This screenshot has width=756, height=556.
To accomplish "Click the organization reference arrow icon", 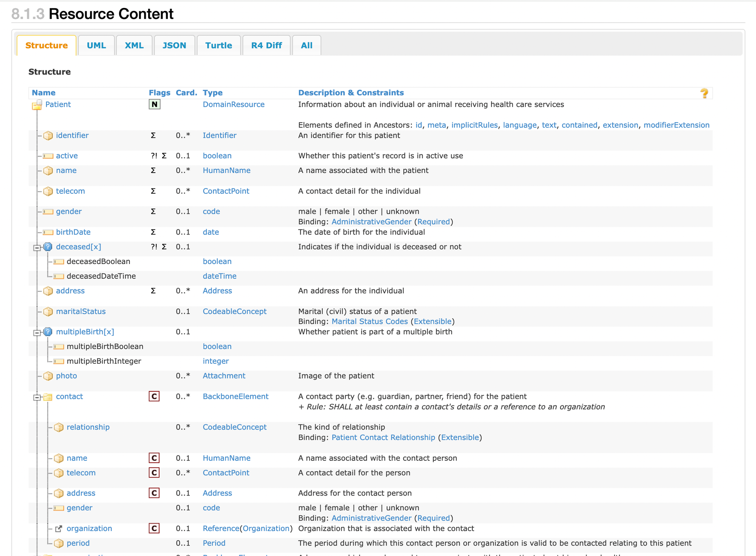I will tap(59, 529).
